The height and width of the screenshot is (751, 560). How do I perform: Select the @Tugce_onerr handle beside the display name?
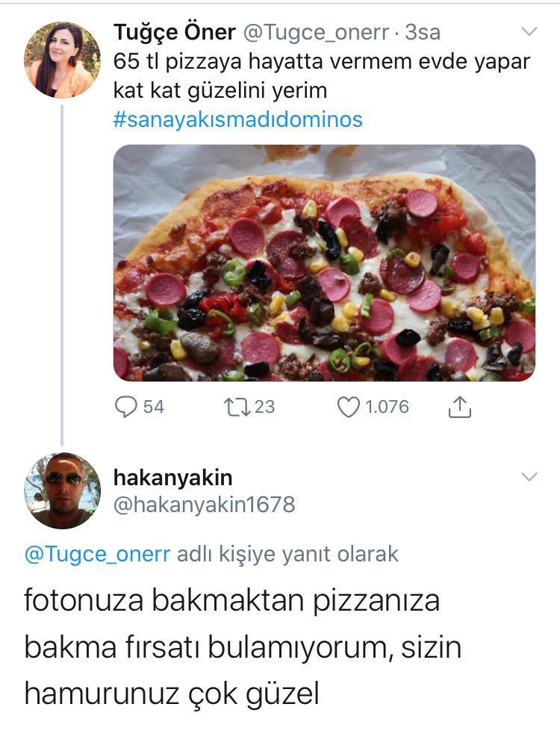(316, 32)
